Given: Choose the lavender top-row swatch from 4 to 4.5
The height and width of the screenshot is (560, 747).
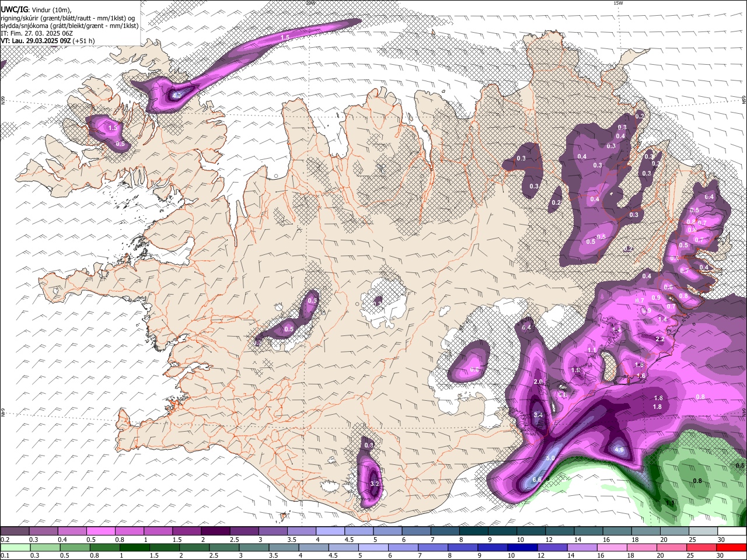Looking at the screenshot, I should click(330, 531).
